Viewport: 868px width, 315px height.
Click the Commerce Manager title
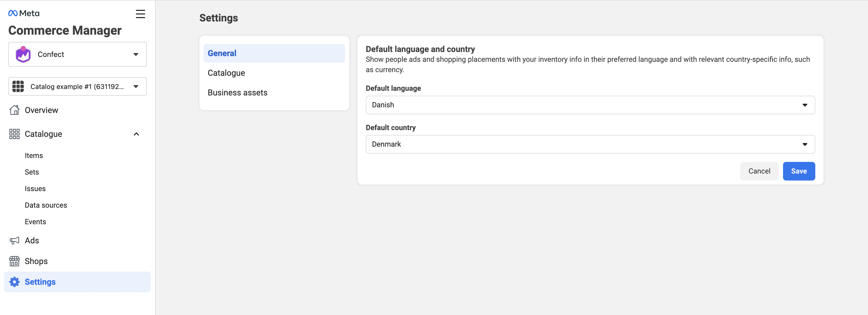pyautogui.click(x=65, y=30)
